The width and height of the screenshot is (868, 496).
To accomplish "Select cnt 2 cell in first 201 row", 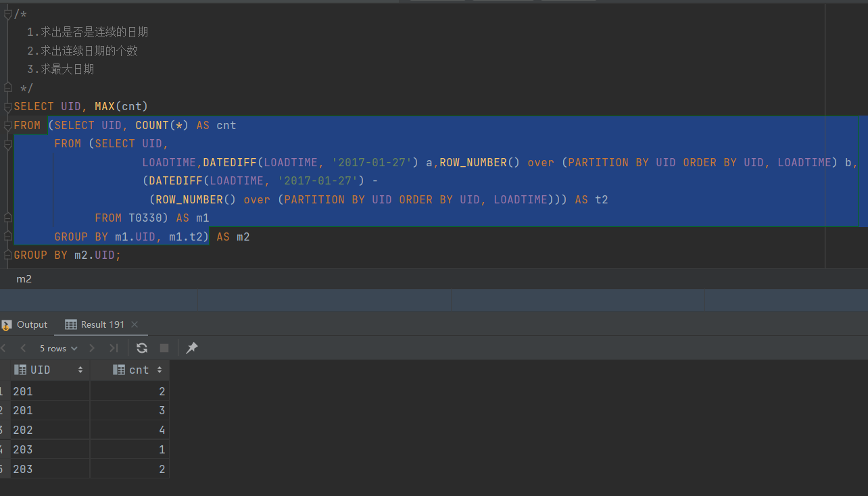I will tap(129, 391).
